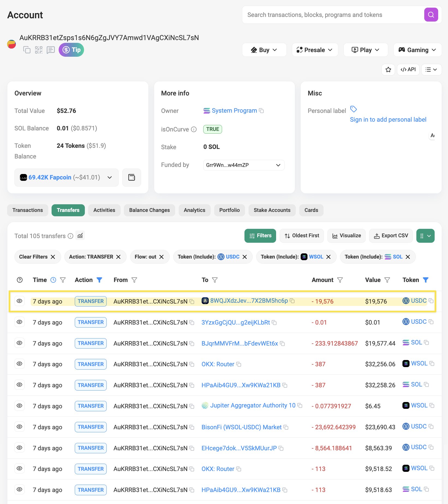
Task: Open the transfers chart icon
Action: [x=80, y=236]
